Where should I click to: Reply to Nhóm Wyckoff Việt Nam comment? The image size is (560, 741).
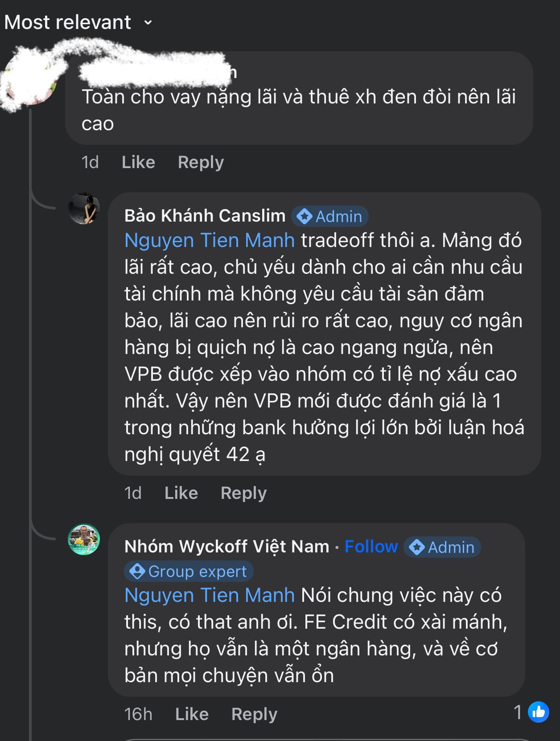[x=254, y=714]
